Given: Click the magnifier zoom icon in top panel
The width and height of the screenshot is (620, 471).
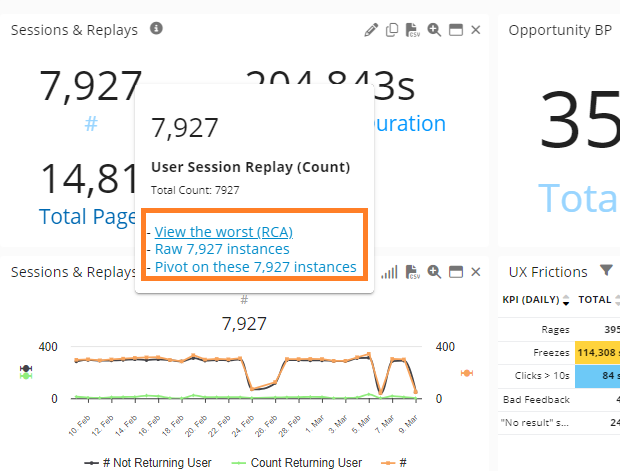Looking at the screenshot, I should click(434, 30).
